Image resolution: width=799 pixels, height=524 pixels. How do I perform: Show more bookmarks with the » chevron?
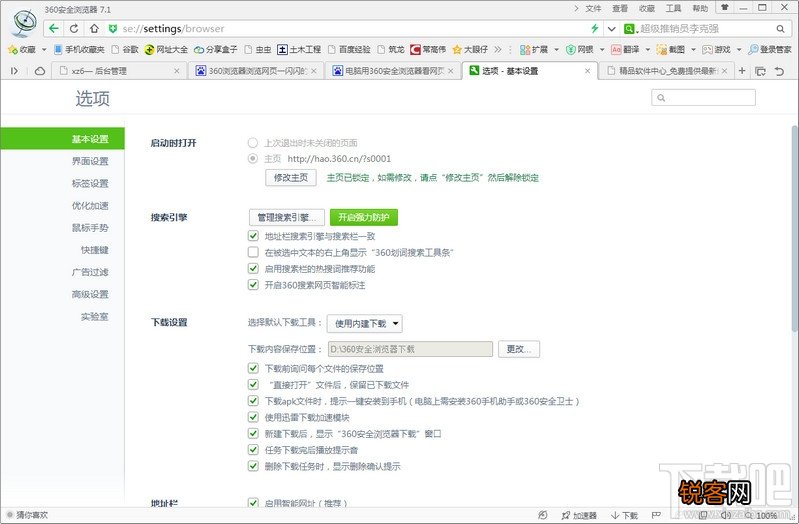(498, 49)
